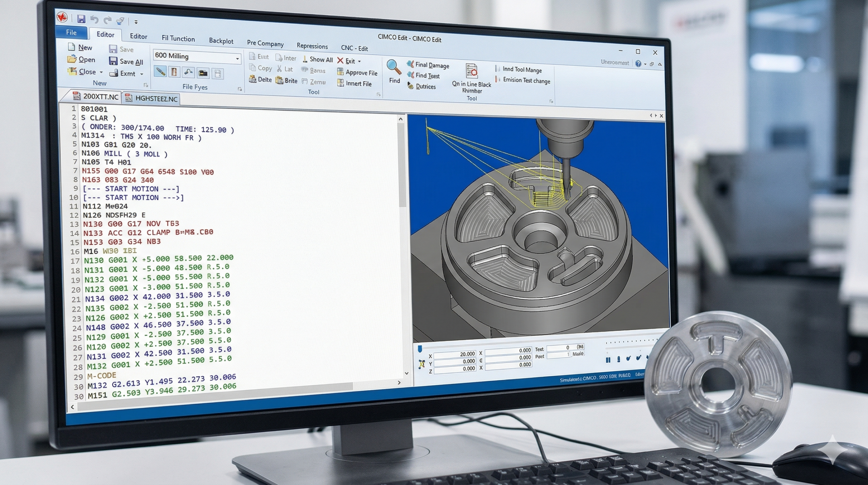The height and width of the screenshot is (485, 868).
Task: Click the red X Exit icon
Action: point(340,60)
